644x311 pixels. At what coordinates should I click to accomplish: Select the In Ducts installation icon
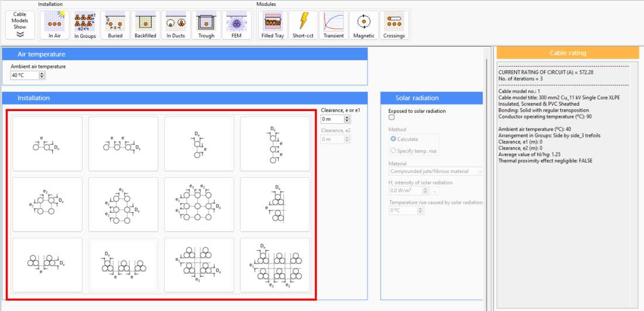tap(176, 25)
